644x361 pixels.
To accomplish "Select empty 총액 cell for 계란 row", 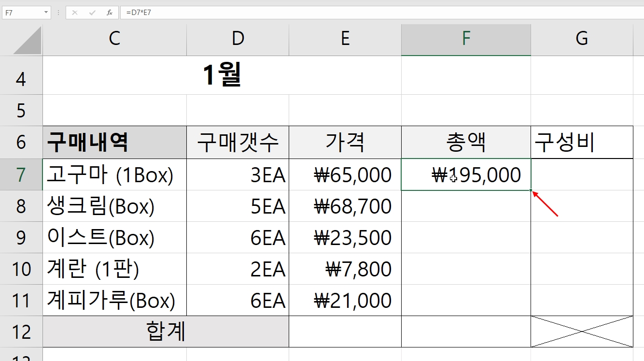I will click(466, 269).
